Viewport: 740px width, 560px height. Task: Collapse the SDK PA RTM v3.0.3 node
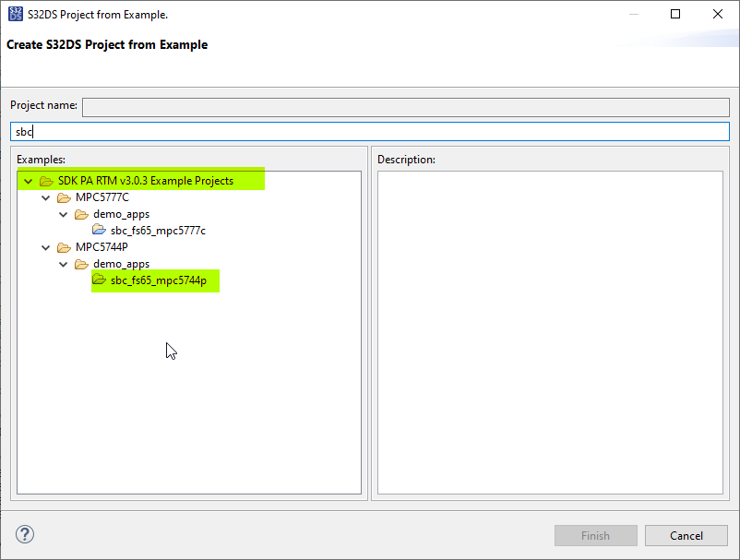pos(27,180)
